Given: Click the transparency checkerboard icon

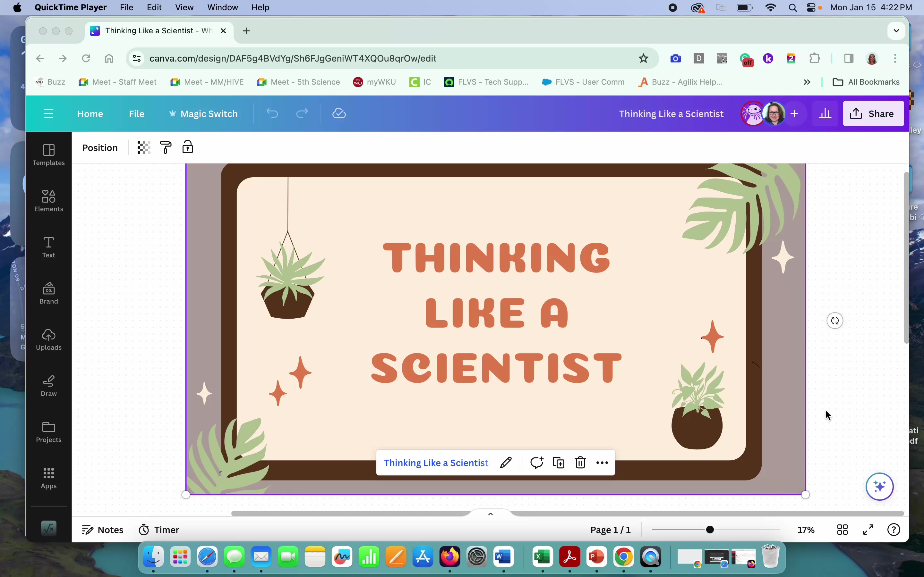Looking at the screenshot, I should tap(143, 148).
